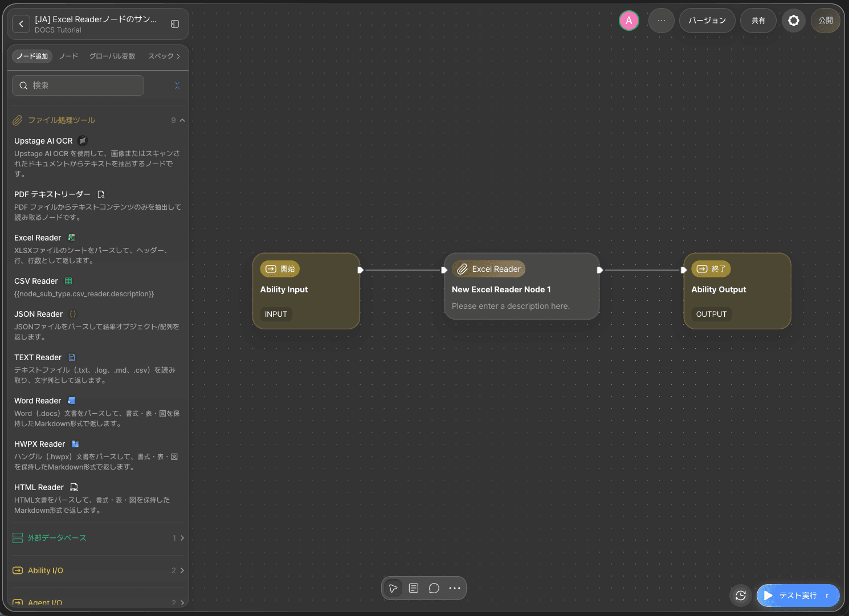Switch to the スペック tab

(x=161, y=56)
